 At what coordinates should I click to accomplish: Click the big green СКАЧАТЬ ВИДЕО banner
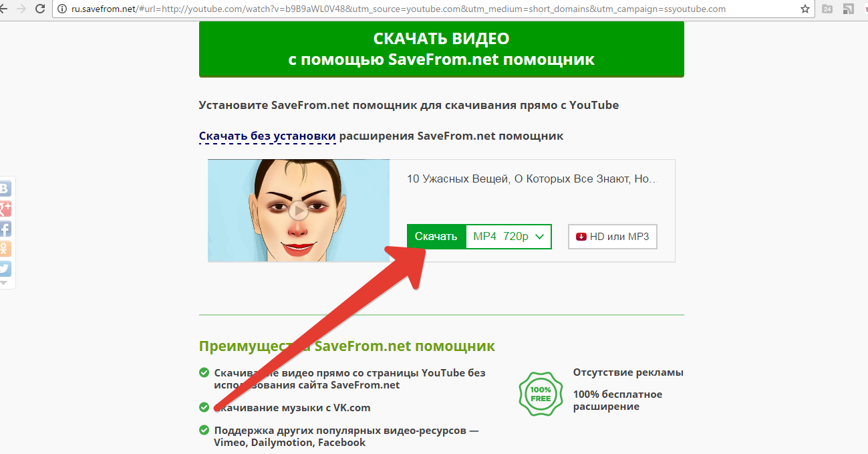coord(441,49)
